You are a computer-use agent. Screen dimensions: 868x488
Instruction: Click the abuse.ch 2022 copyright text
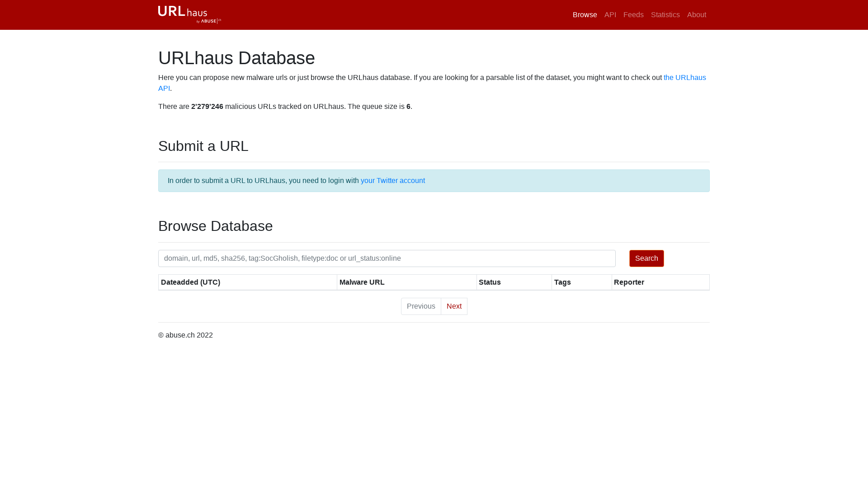[x=185, y=335]
